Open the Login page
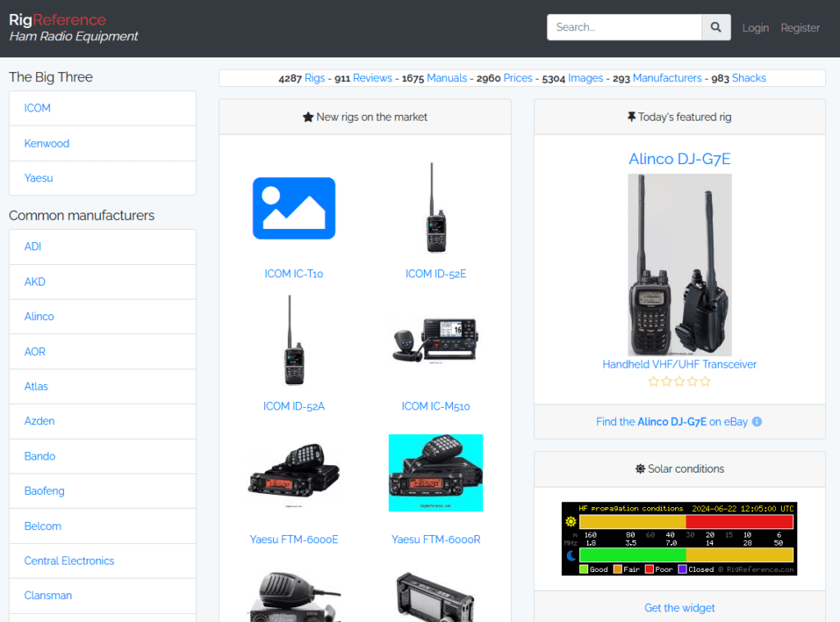The height and width of the screenshot is (622, 840). coord(756,28)
